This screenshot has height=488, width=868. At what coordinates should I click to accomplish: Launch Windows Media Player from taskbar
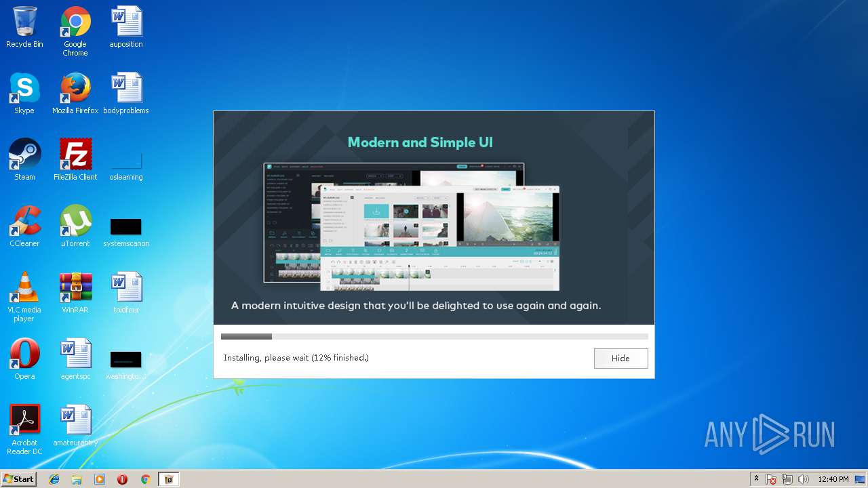[x=100, y=479]
